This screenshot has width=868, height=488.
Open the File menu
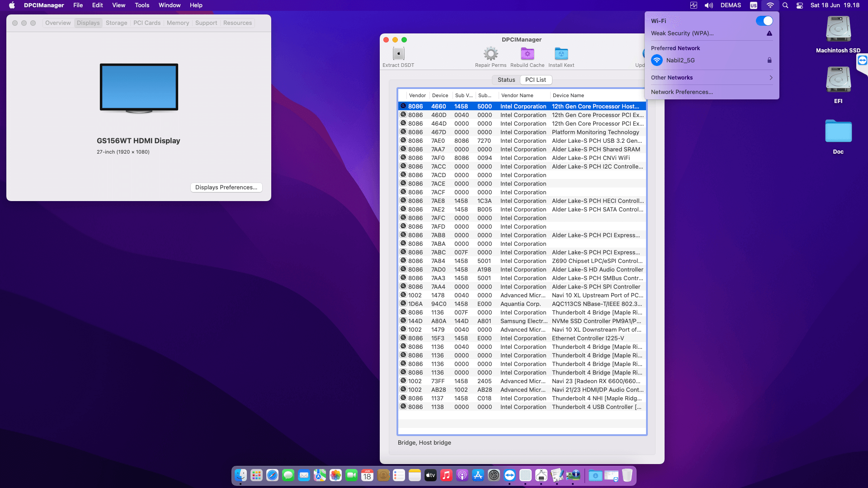[x=78, y=5]
